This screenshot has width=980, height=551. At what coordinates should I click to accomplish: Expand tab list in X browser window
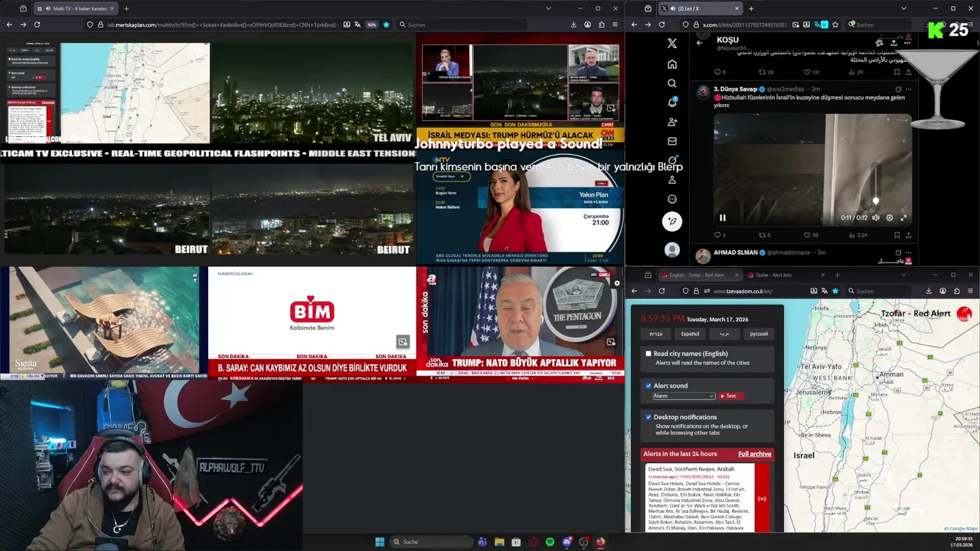(x=903, y=8)
